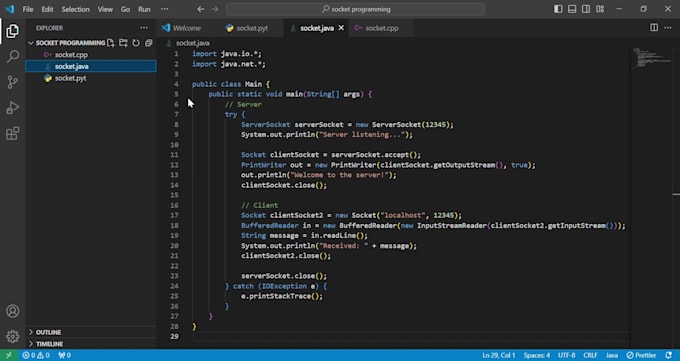Click 'e.printStackTrace();' code line
This screenshot has height=361, width=680.
(282, 296)
